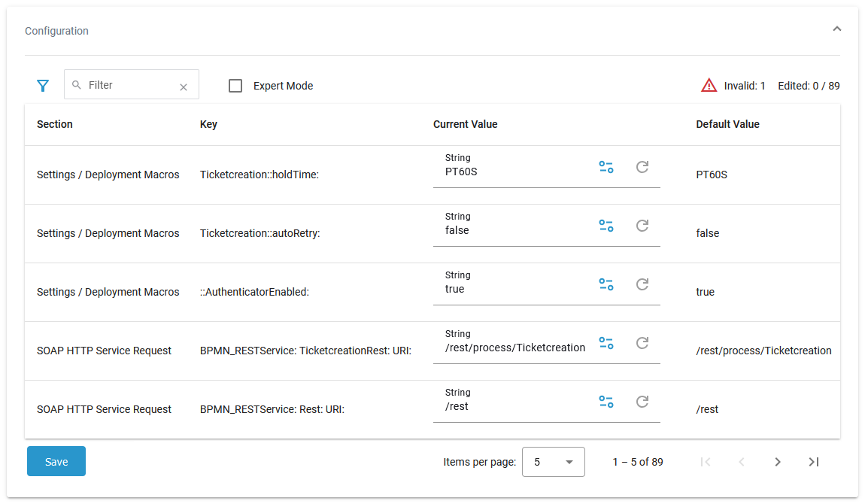The height and width of the screenshot is (504, 865).
Task: Collapse the Configuration panel
Action: tap(836, 29)
